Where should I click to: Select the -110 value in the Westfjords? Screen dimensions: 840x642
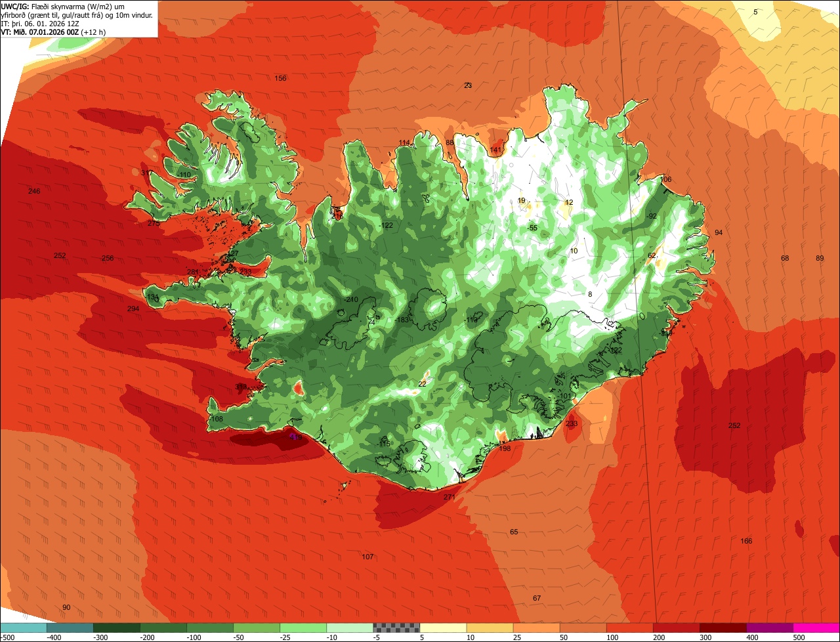[185, 175]
